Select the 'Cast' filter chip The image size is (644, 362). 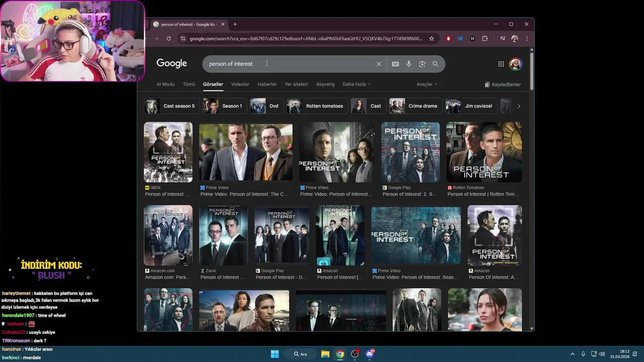point(369,106)
